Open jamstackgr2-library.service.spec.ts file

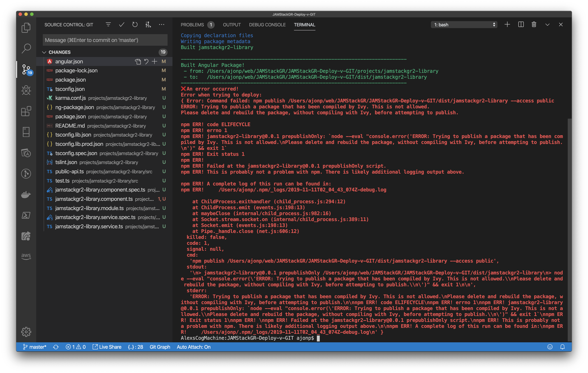(104, 217)
